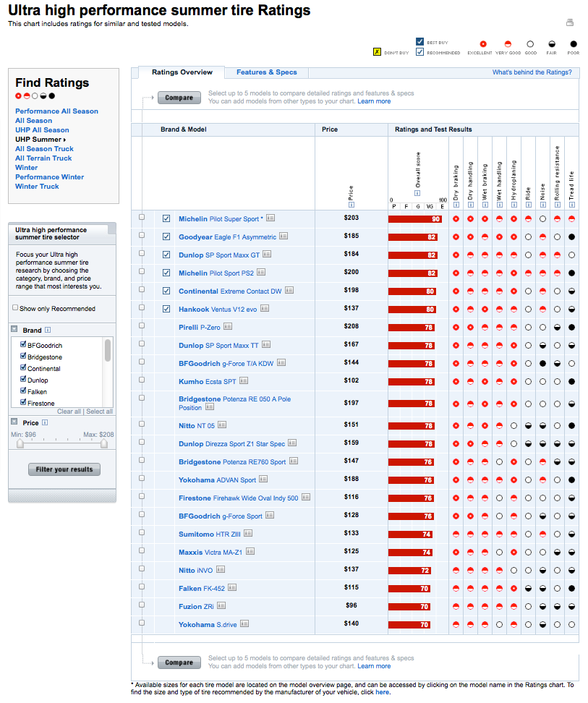
Task: Click Select all brands link
Action: pyautogui.click(x=100, y=412)
